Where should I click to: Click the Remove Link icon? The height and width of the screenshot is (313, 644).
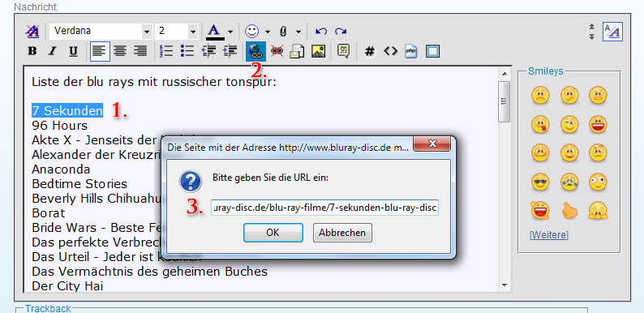277,51
